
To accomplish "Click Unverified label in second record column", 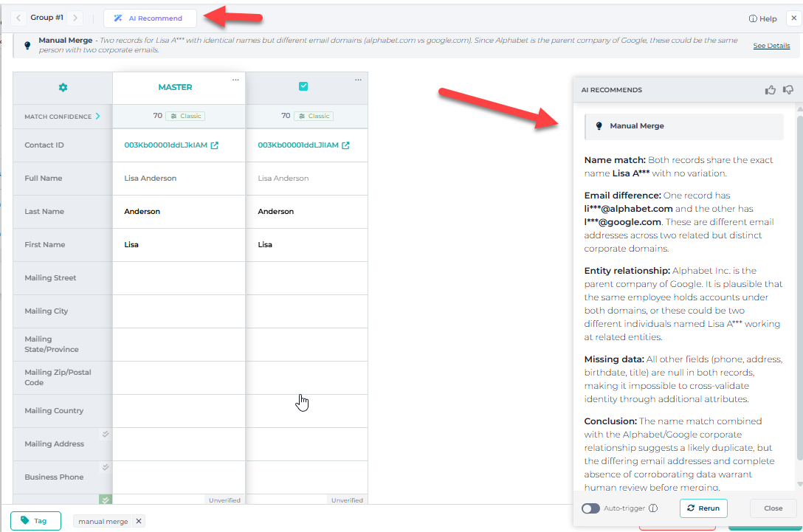I will click(x=347, y=500).
